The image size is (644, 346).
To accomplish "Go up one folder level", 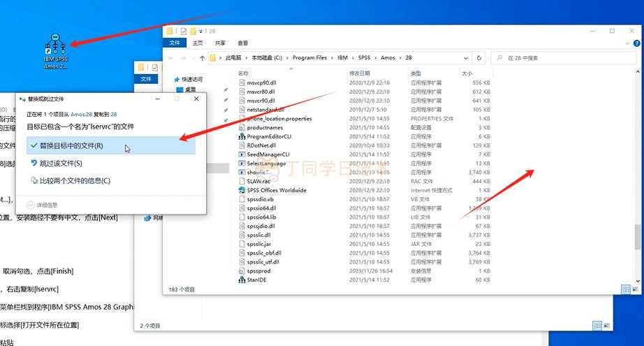I will [202, 58].
